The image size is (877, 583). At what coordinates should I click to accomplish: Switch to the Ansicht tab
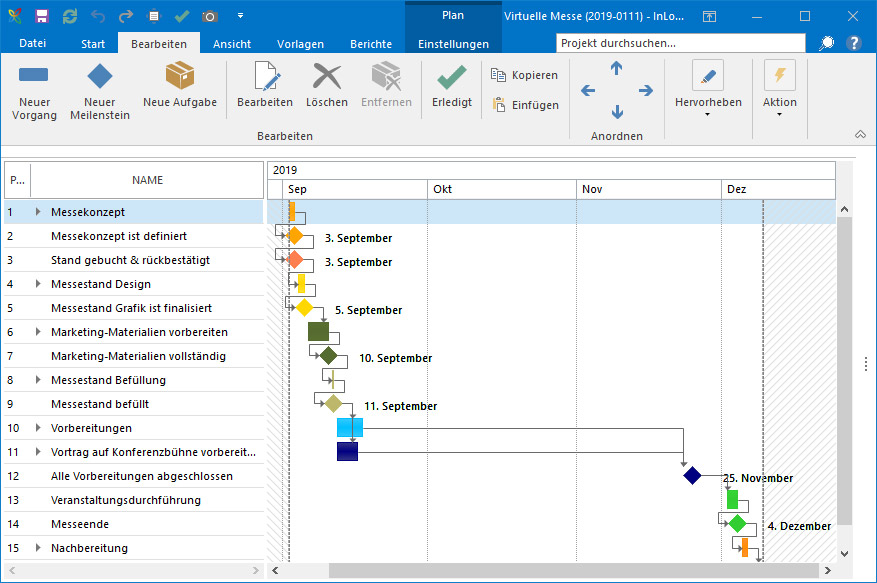(x=232, y=44)
